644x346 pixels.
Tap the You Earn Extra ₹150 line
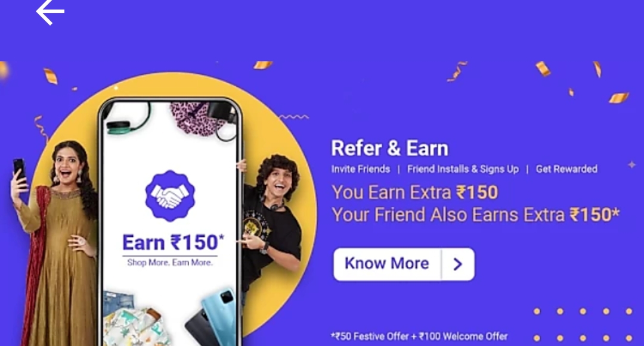pos(415,192)
